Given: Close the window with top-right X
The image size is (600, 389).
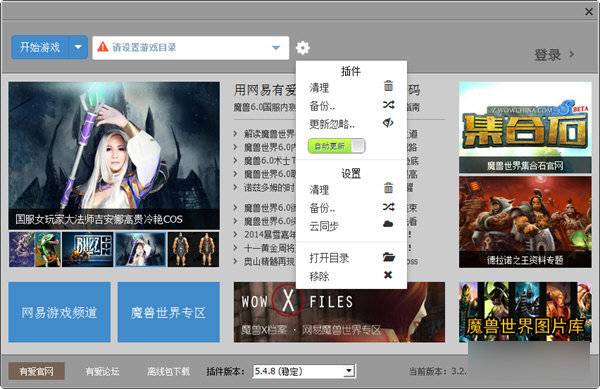Looking at the screenshot, I should tap(589, 12).
